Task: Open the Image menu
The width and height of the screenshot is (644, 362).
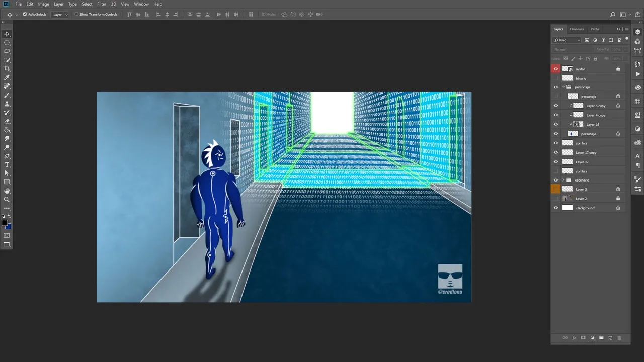Action: pos(44,4)
